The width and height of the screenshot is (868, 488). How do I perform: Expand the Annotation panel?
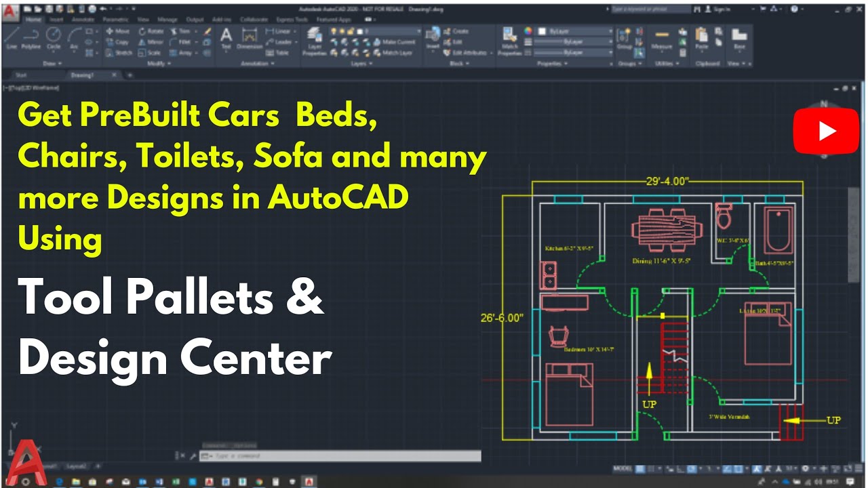pos(257,63)
